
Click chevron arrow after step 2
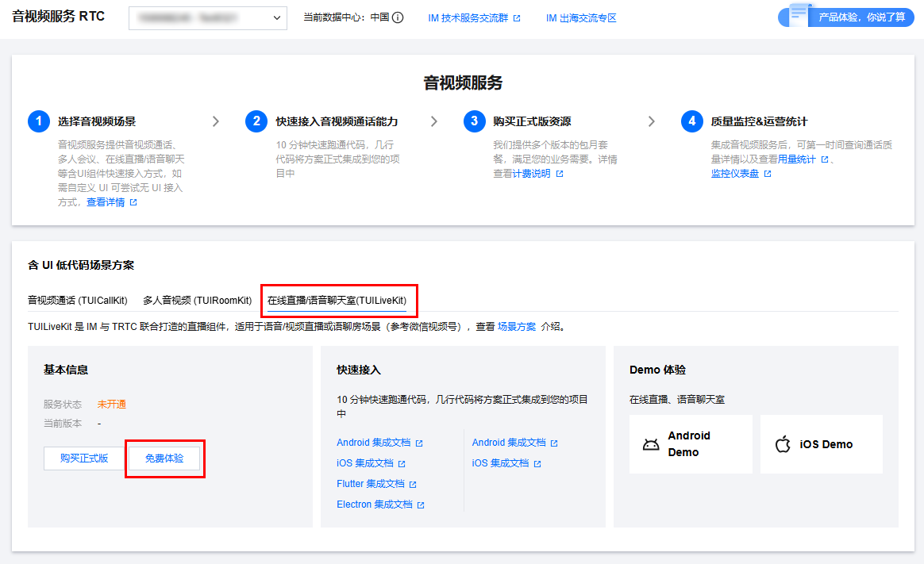[x=433, y=121]
